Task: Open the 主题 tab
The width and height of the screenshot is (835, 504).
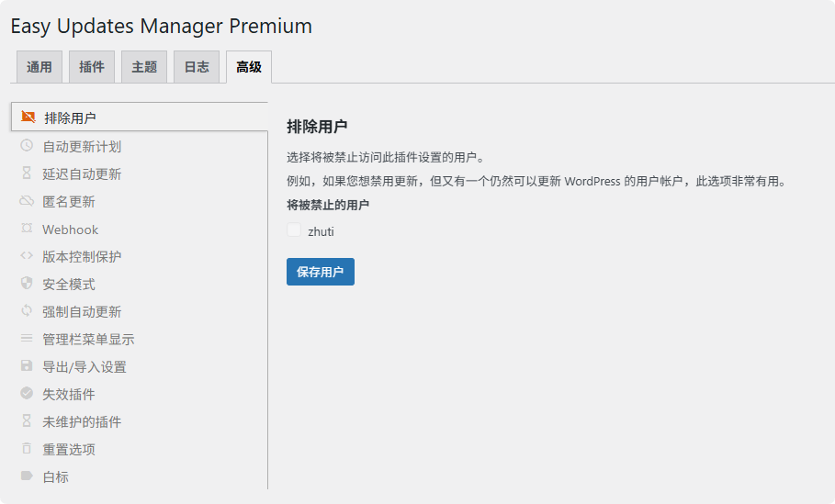Action: coord(144,67)
